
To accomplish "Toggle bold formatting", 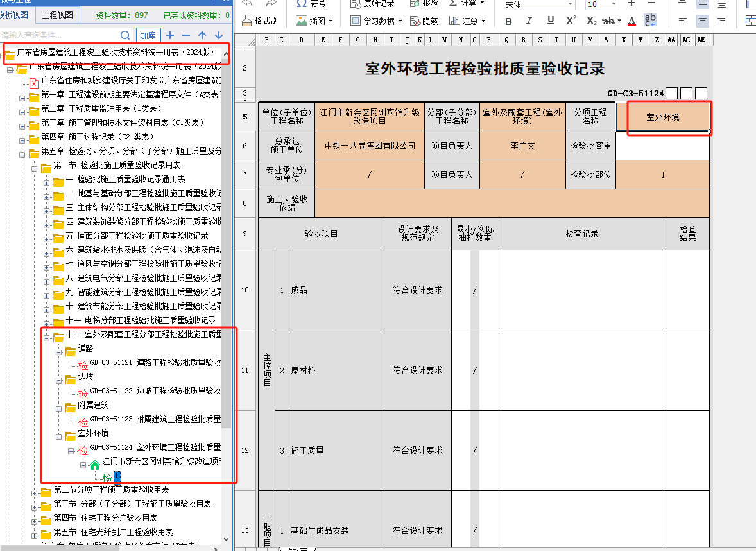I will 509,21.
